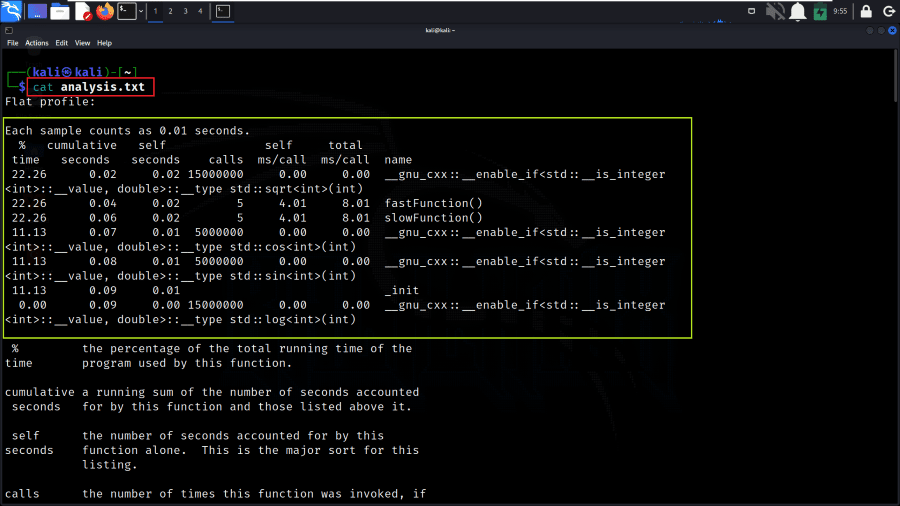The image size is (900, 506).
Task: Toggle the muted volume speaker icon
Action: click(775, 11)
